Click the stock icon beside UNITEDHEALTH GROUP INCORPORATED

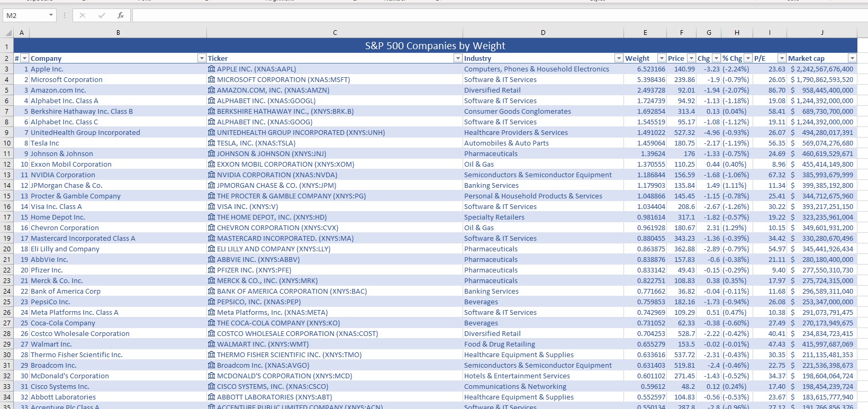click(x=212, y=132)
